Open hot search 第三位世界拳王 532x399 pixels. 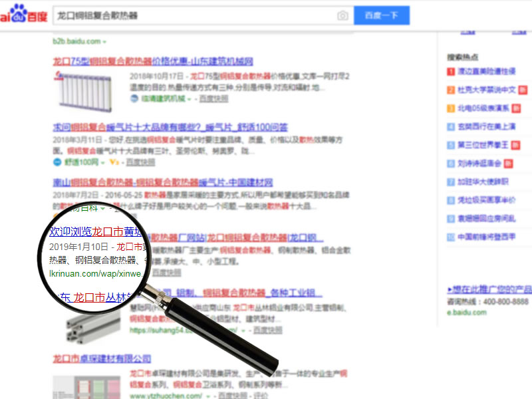[483, 145]
